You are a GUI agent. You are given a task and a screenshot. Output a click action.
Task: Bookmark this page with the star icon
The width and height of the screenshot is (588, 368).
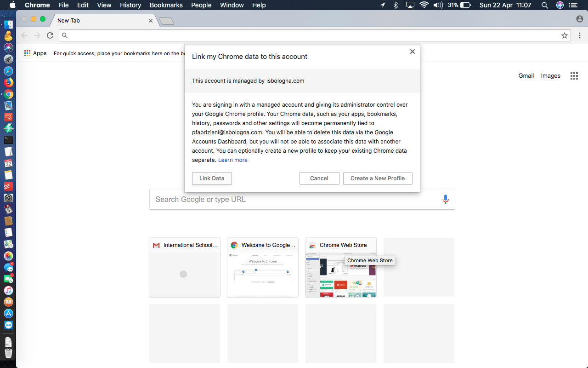click(565, 35)
